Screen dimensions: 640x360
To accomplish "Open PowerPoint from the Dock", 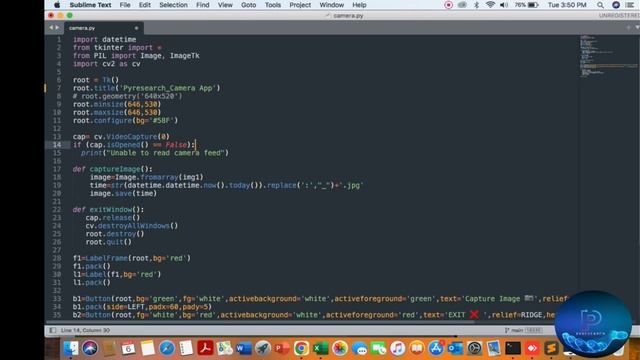I will (x=282, y=348).
